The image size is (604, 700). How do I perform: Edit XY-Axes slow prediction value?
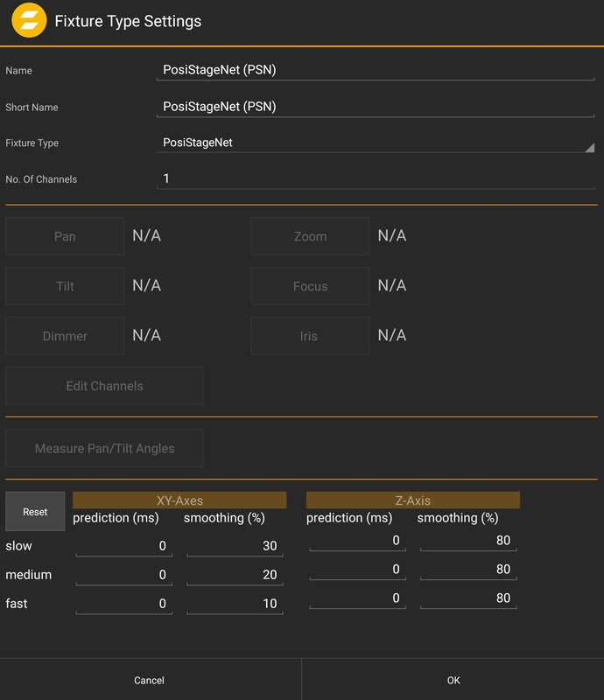(x=124, y=546)
